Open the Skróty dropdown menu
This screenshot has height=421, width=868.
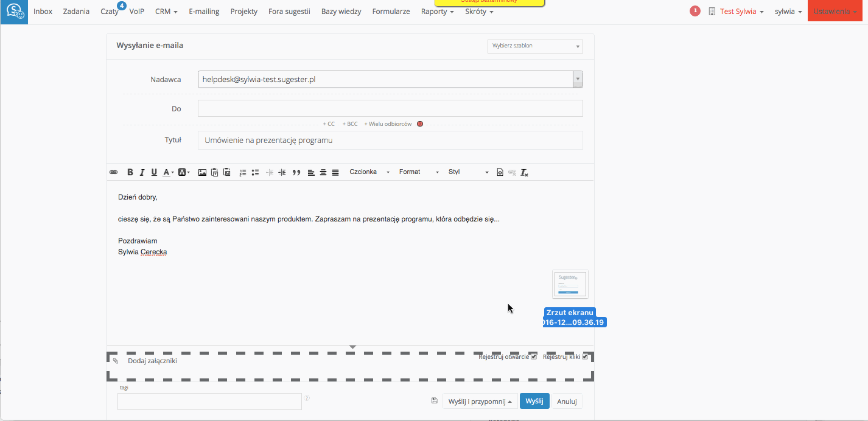[479, 12]
